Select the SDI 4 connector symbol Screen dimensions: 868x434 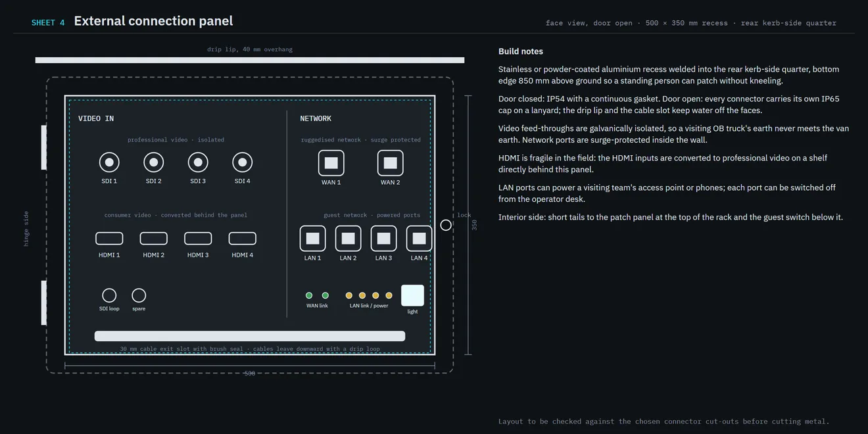243,162
